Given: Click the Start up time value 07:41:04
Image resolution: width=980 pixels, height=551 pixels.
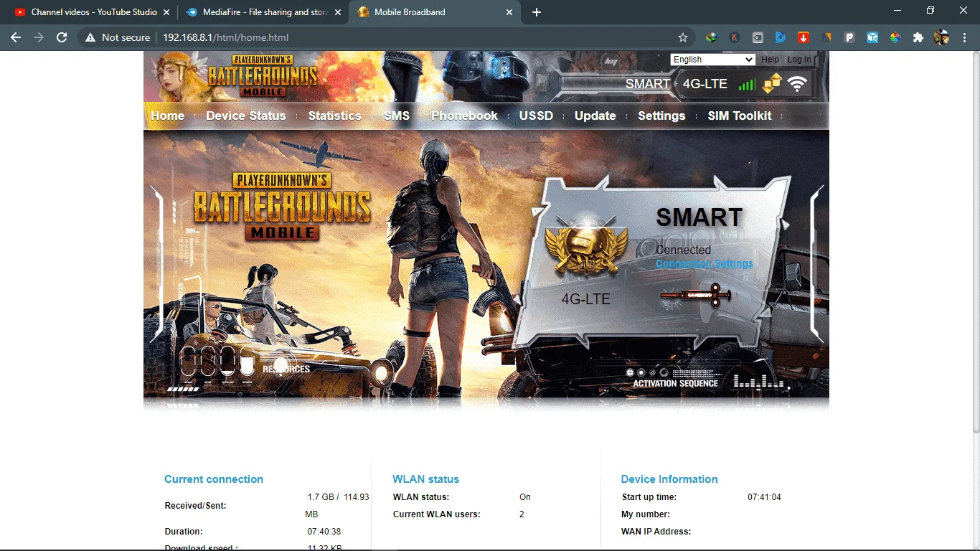Looking at the screenshot, I should (x=764, y=497).
